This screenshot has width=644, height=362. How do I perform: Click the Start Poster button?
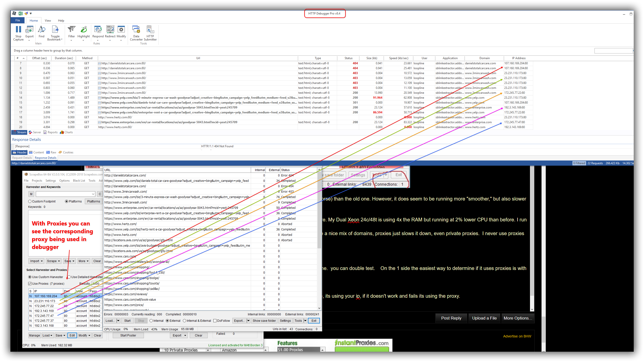tap(128, 336)
